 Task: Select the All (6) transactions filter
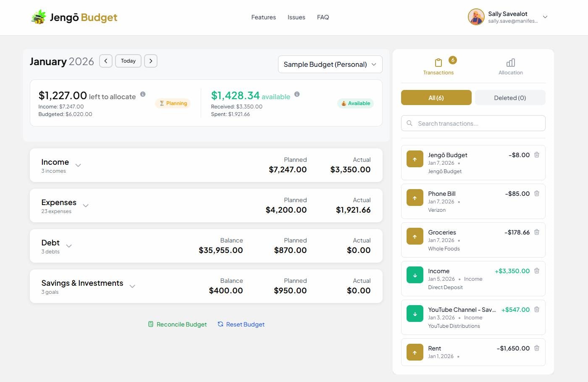pos(436,97)
